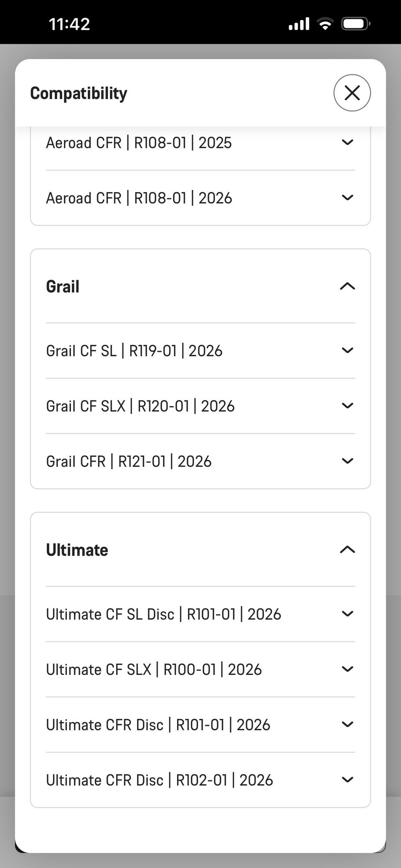The width and height of the screenshot is (401, 868).
Task: Expand Ultimate CFR Disc R101-01 chevron
Action: (347, 724)
